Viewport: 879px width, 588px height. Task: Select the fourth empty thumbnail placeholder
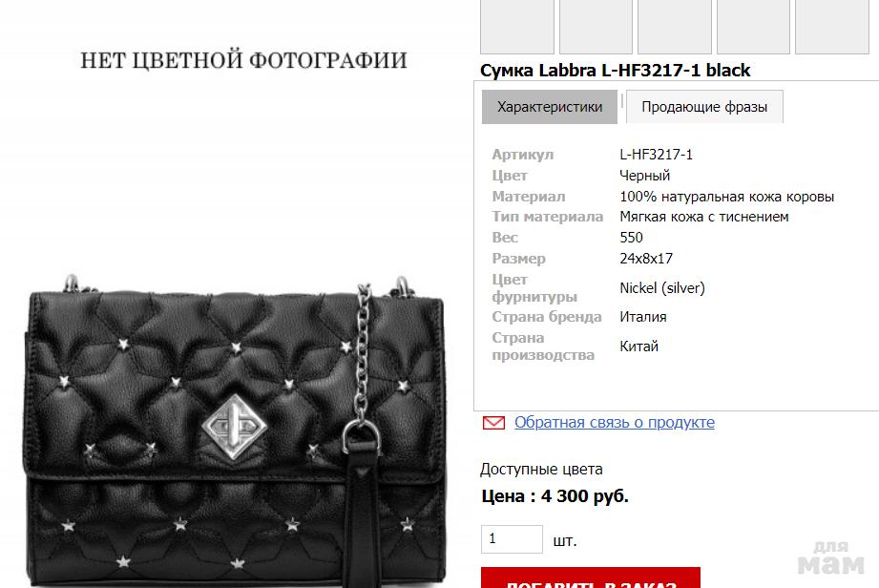(x=753, y=27)
